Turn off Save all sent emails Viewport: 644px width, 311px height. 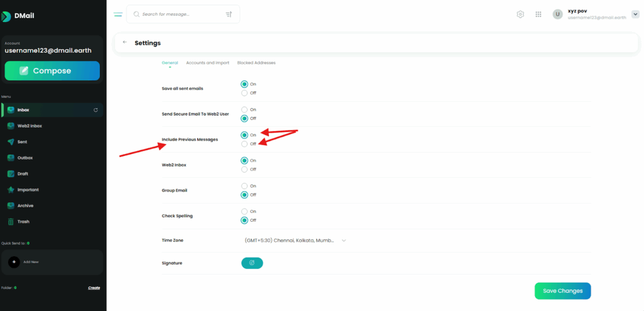click(245, 92)
